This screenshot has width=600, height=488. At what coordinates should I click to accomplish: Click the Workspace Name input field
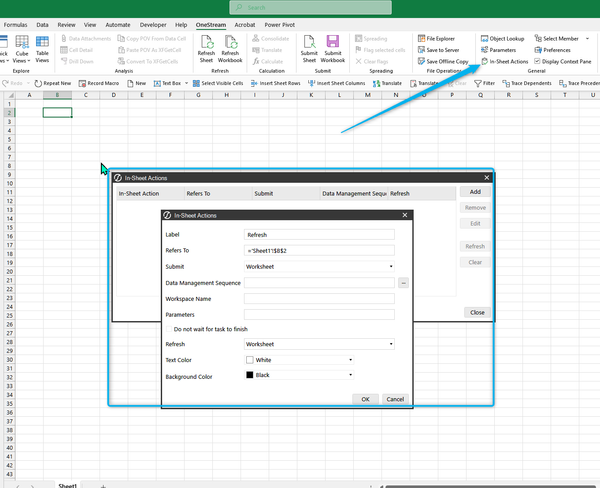tap(319, 298)
